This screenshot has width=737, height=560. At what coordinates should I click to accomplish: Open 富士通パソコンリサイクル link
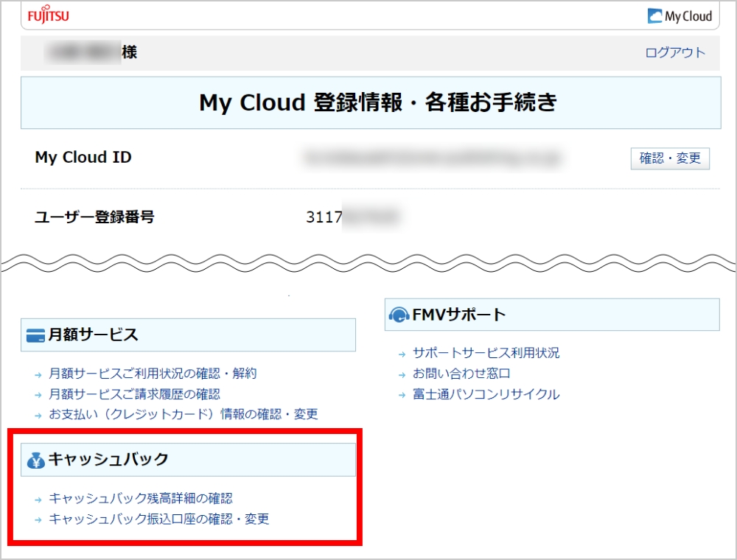(x=486, y=394)
